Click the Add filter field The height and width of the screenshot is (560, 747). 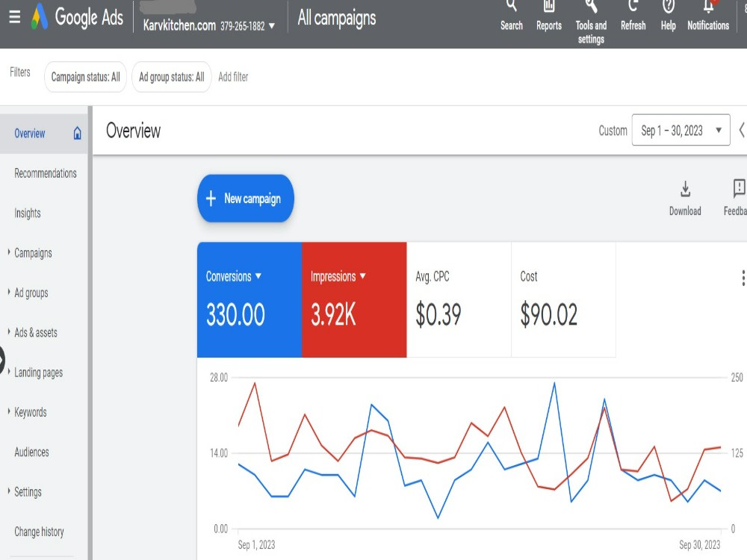(233, 77)
